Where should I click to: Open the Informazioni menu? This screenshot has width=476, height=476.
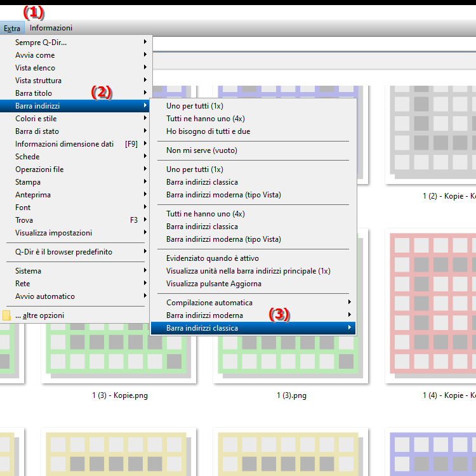click(x=51, y=28)
